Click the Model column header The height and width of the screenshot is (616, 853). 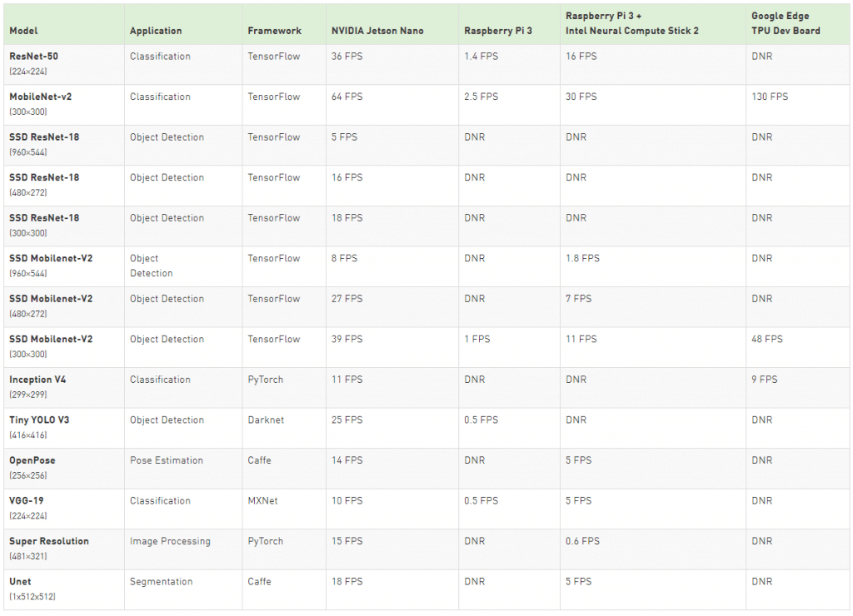[23, 31]
